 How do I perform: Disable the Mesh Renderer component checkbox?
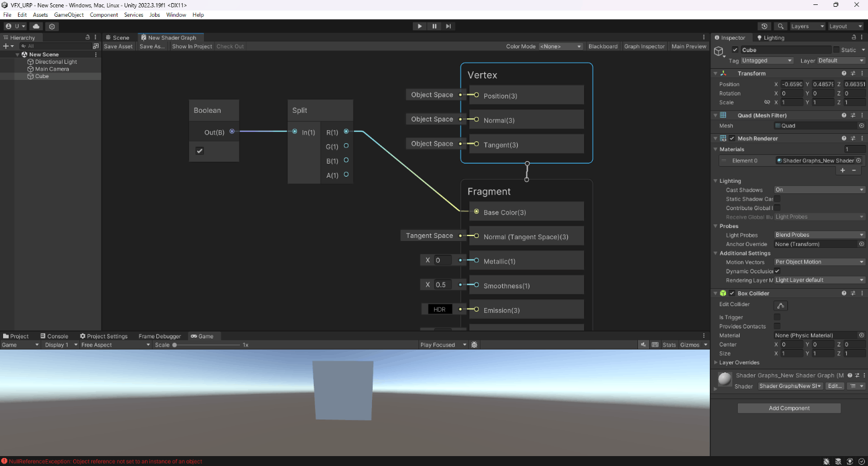point(732,138)
